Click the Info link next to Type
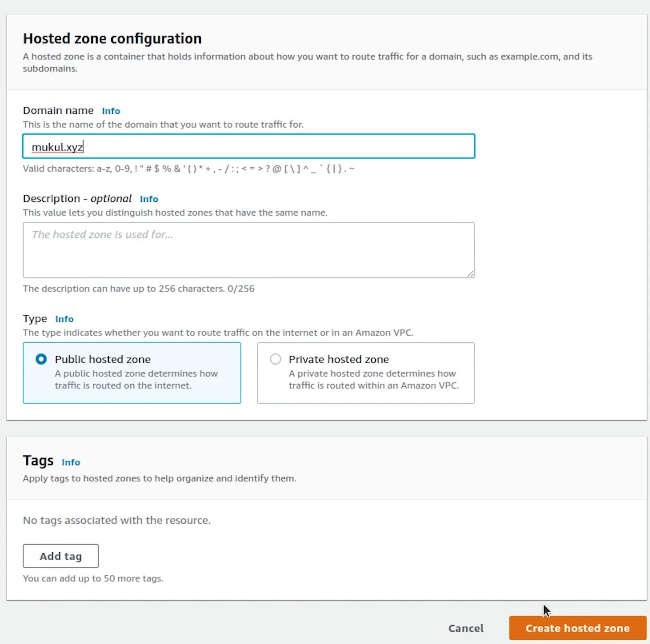 pyautogui.click(x=64, y=319)
